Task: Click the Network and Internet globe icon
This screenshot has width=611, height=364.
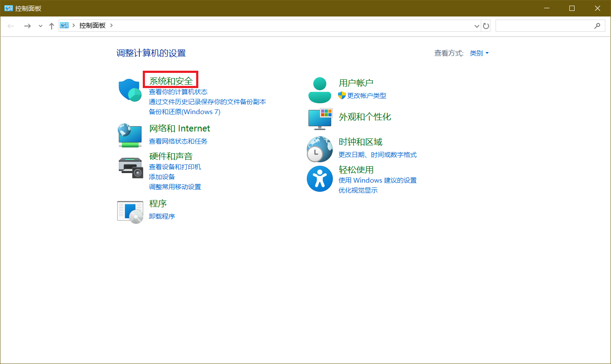Action: click(130, 135)
